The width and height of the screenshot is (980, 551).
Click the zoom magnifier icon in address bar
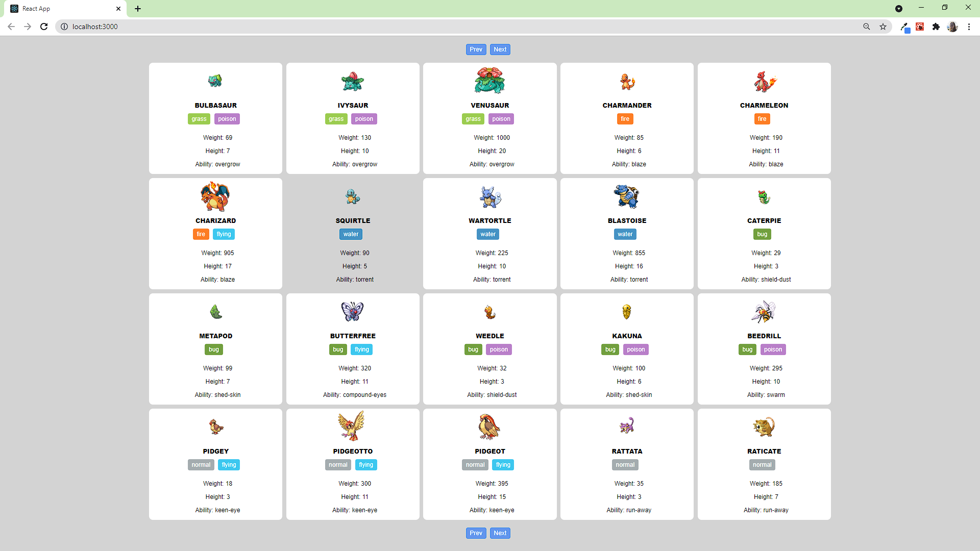tap(867, 27)
